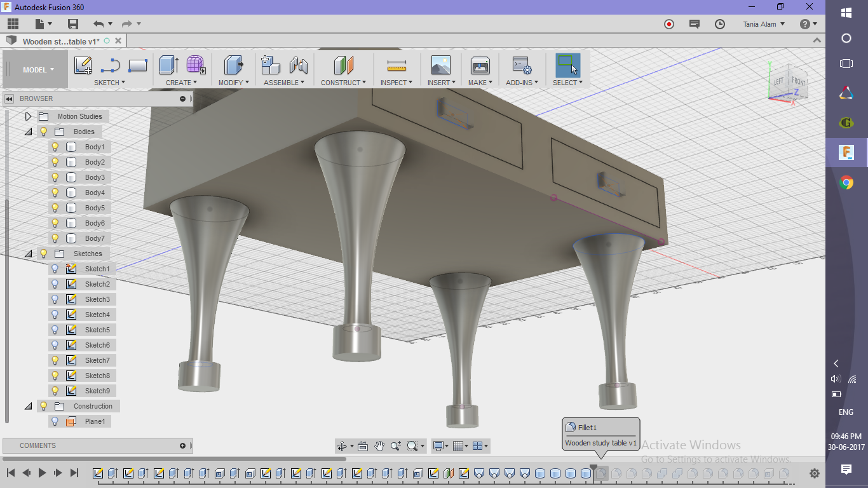Click the Make 3D Print icon
The image size is (868, 488).
click(480, 65)
